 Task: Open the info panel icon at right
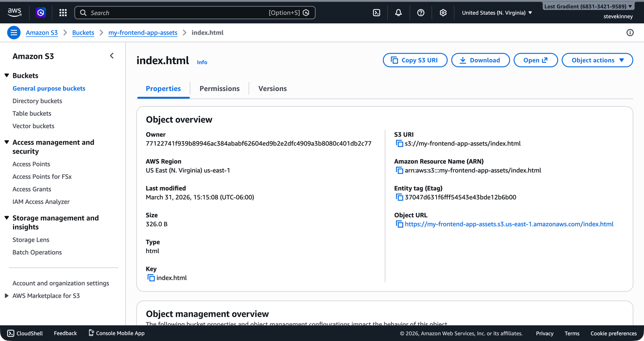(630, 33)
